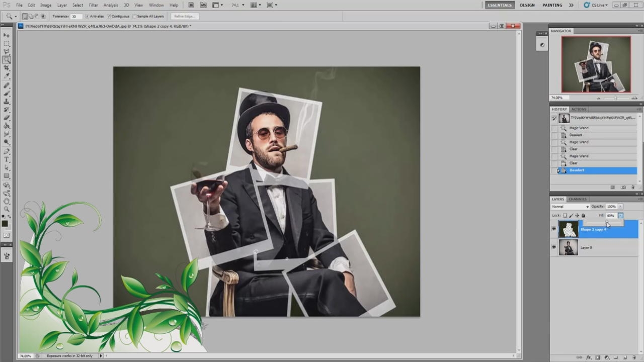Delete the selected layer
Image resolution: width=644 pixels, height=362 pixels.
click(x=634, y=357)
